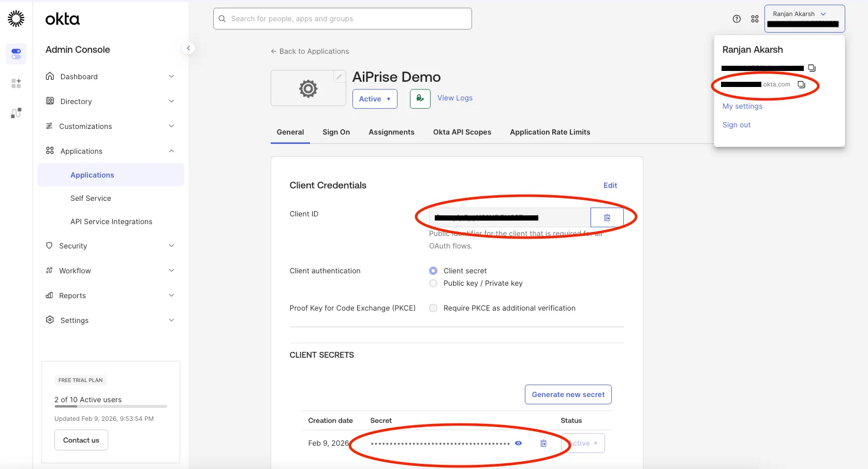Click the Admin Console heading

coord(78,50)
